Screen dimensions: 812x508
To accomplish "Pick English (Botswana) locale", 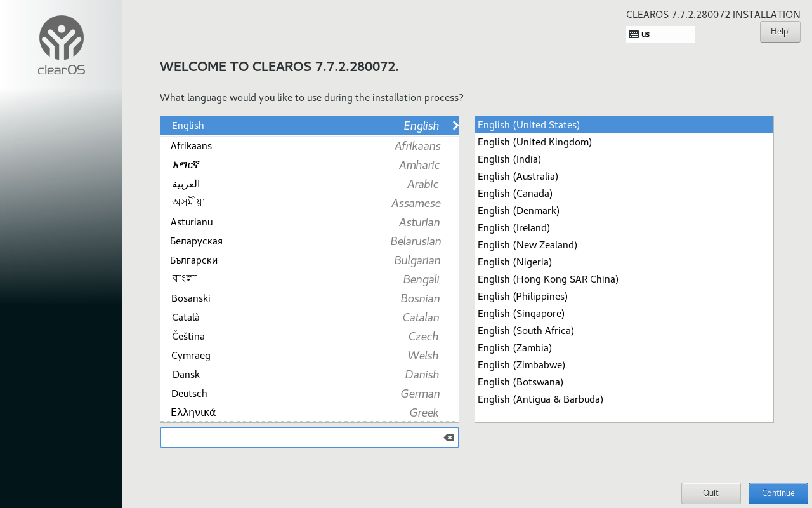I will (x=624, y=382).
